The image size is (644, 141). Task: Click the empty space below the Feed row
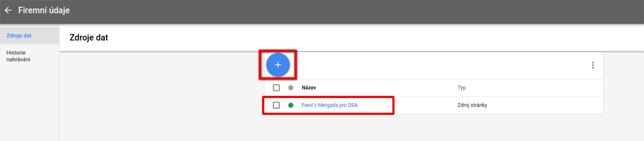[x=434, y=127]
